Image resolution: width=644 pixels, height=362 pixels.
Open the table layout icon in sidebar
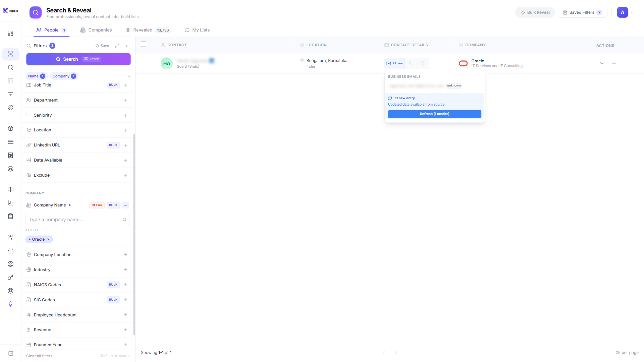[x=10, y=81]
